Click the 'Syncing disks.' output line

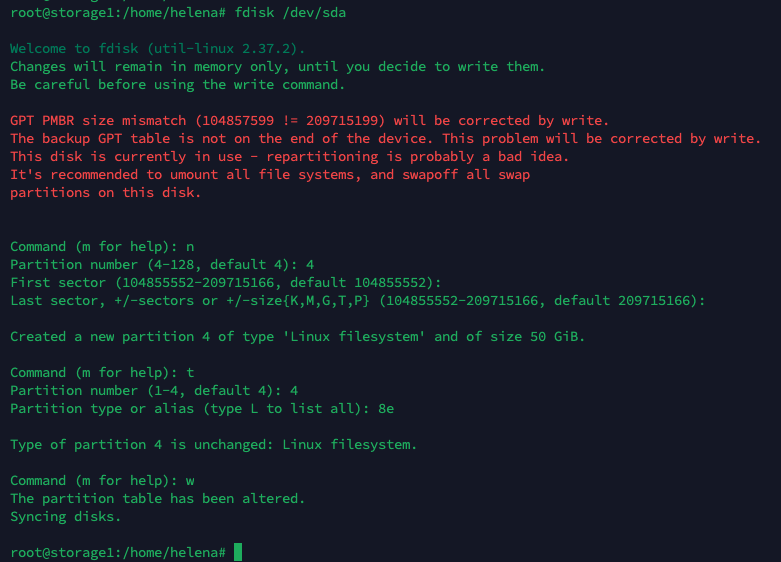click(66, 516)
